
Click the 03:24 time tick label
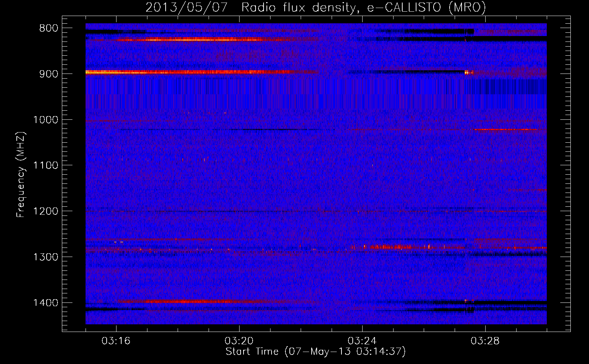coord(362,341)
